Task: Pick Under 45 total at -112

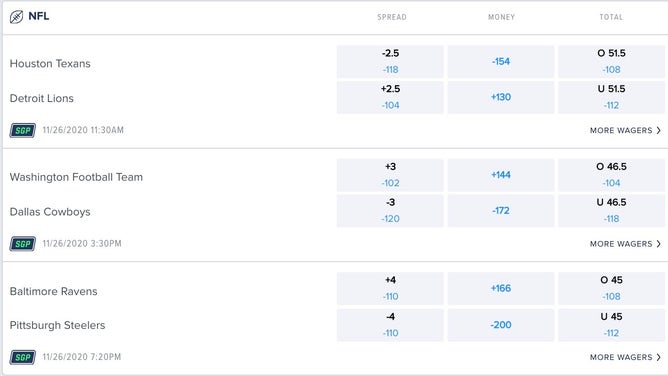Action: pyautogui.click(x=611, y=325)
